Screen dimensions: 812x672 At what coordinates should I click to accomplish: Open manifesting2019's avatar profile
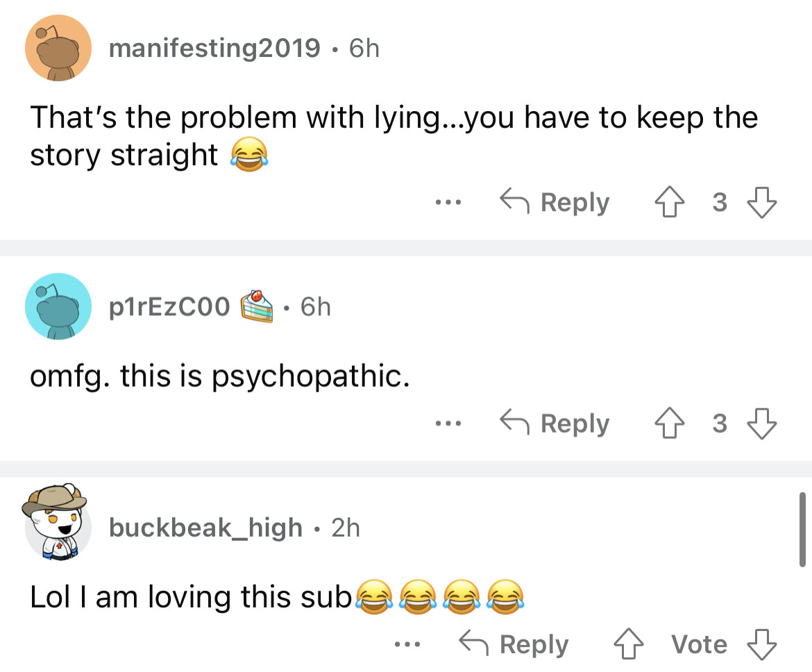58,49
